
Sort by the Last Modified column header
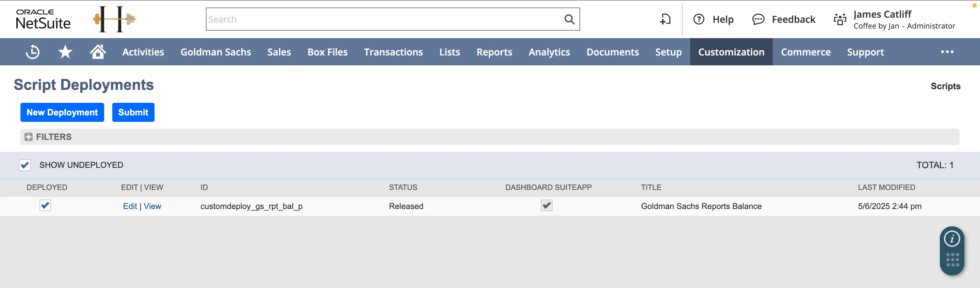click(886, 187)
